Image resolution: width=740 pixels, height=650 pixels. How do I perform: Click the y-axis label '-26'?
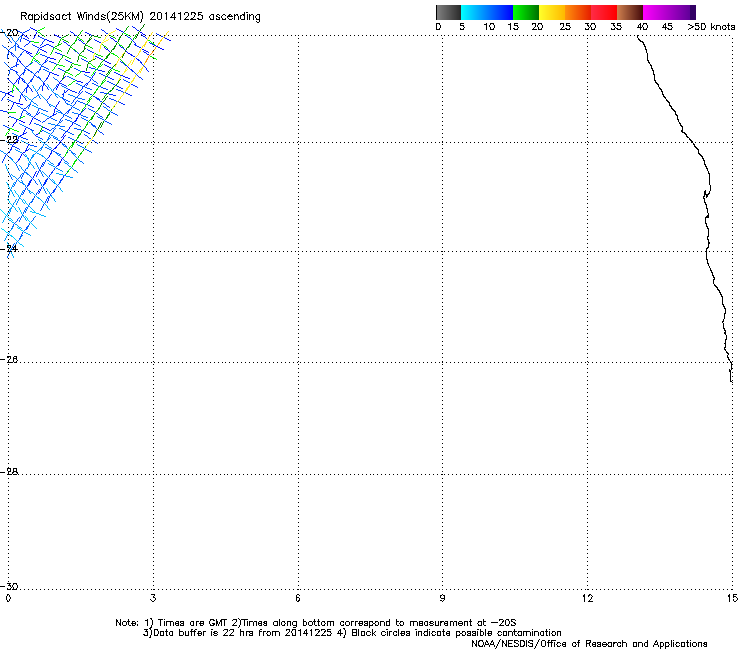tap(9, 360)
